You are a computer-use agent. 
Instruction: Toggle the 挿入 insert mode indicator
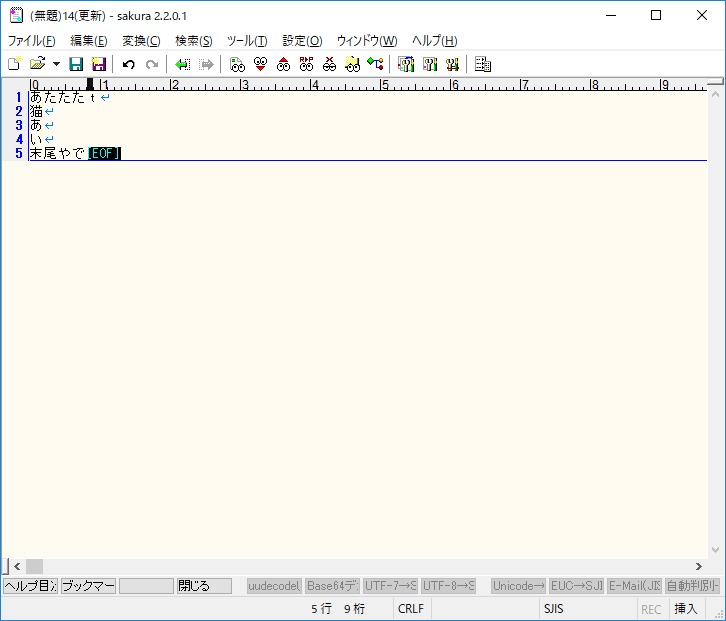(686, 608)
